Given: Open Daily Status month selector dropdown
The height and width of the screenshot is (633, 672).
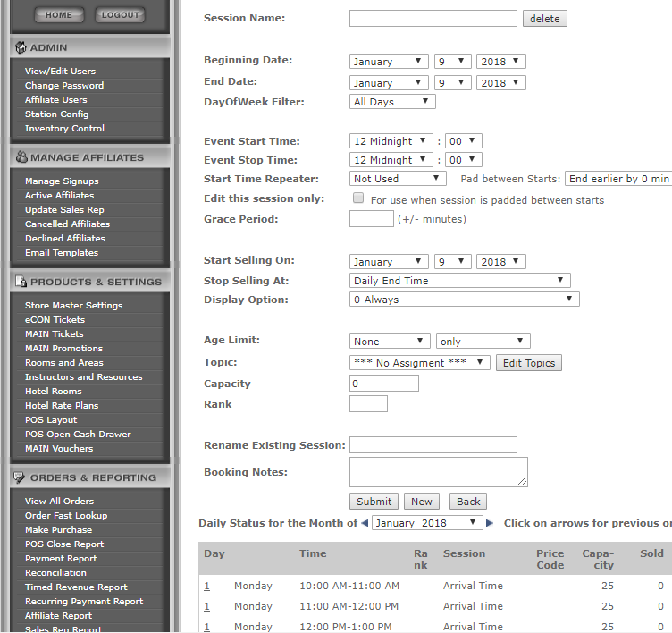Looking at the screenshot, I should pos(427,523).
